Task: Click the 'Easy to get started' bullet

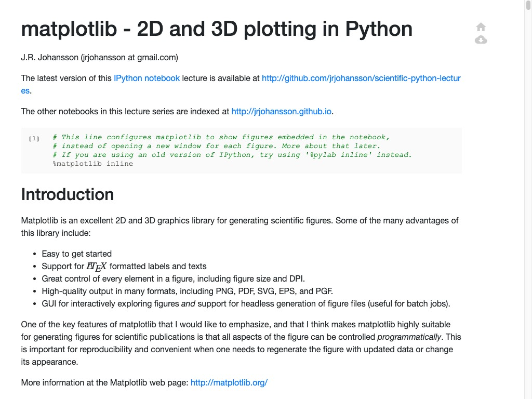Action: (x=76, y=254)
